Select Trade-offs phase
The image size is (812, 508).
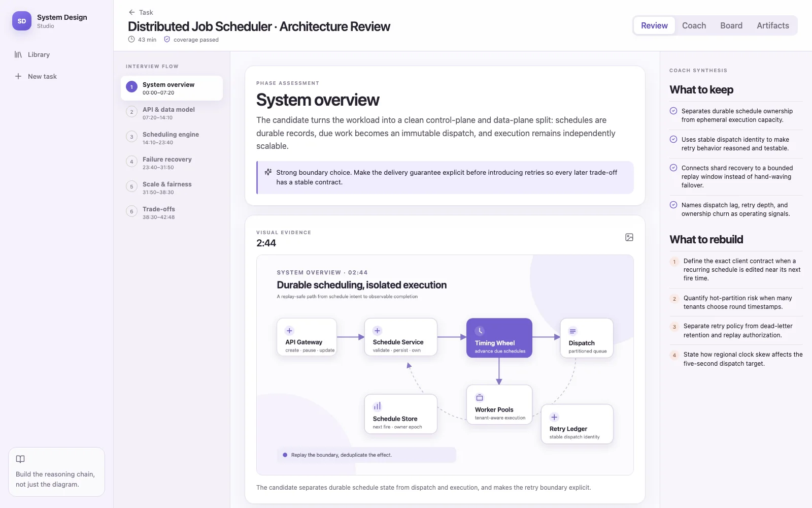click(x=172, y=212)
